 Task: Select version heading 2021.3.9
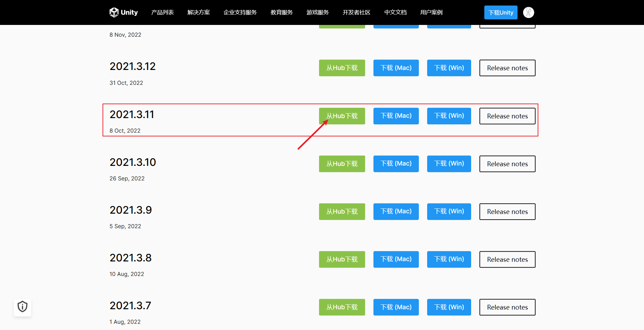(x=131, y=210)
